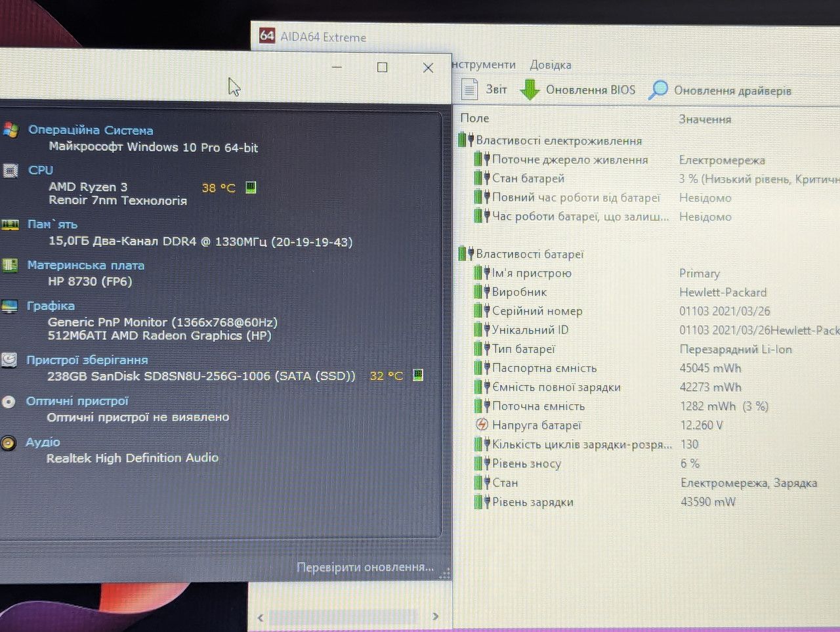Click the horizontal scrollbar right arrow
The height and width of the screenshot is (632, 840).
point(435,616)
